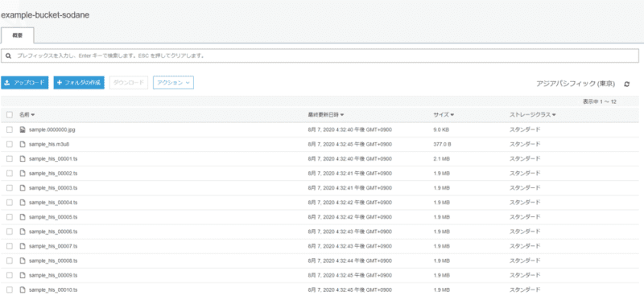Toggle the select-all checkbox in the header
644x304 pixels.
(x=10, y=115)
